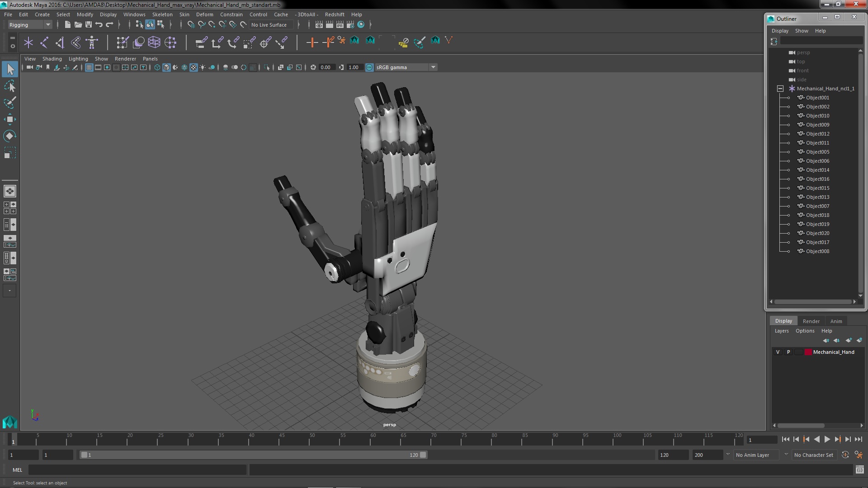Click the HumanIK character figure icon
This screenshot has width=868, height=488.
tap(92, 42)
